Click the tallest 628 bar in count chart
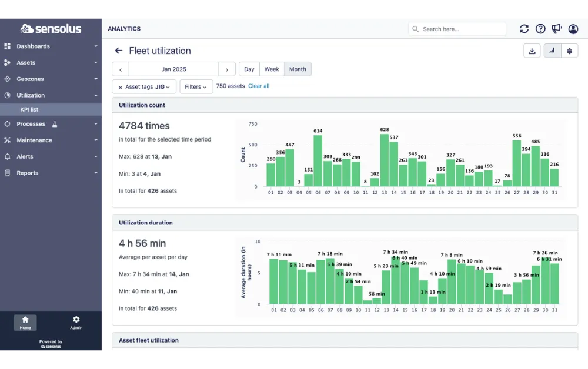This screenshot has width=588, height=369. 384,160
